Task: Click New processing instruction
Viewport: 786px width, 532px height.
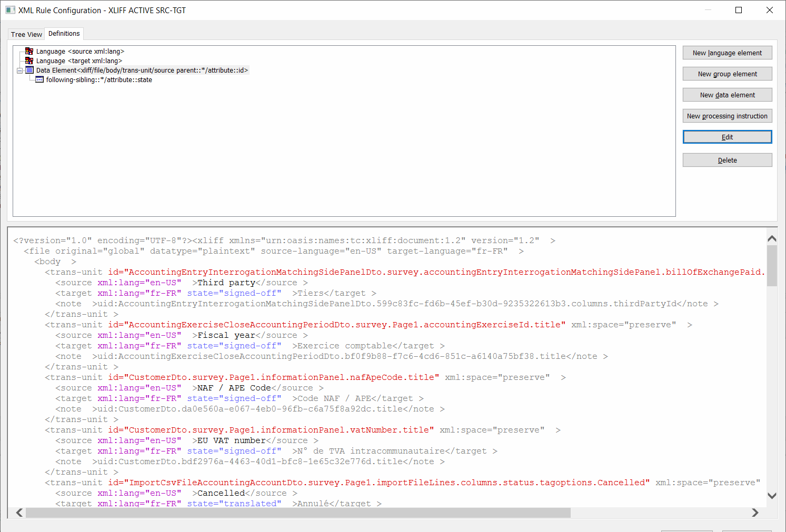Action: tap(727, 116)
